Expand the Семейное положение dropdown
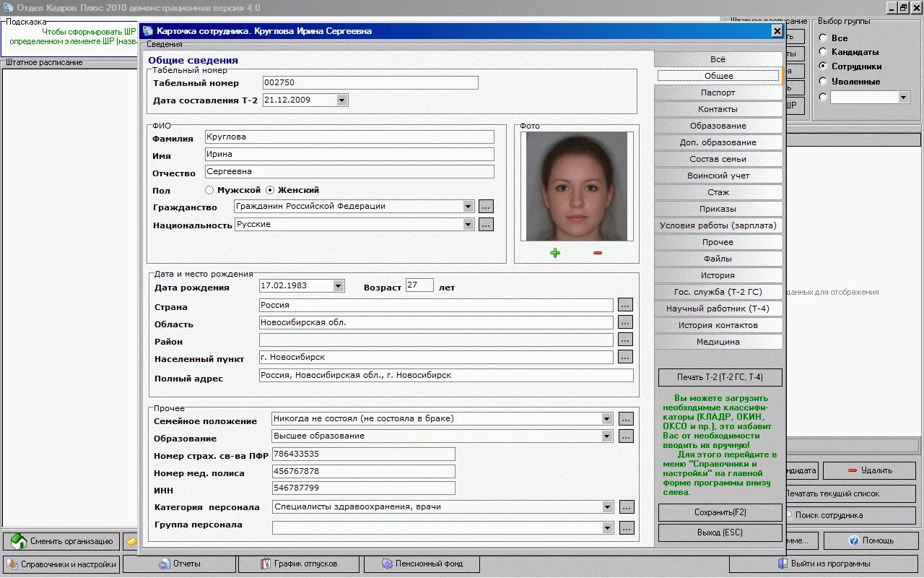The width and height of the screenshot is (924, 578). click(x=607, y=419)
